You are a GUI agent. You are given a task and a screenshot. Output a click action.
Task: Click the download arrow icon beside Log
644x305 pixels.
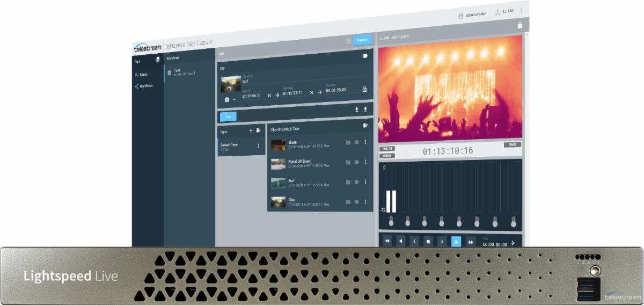click(x=356, y=110)
